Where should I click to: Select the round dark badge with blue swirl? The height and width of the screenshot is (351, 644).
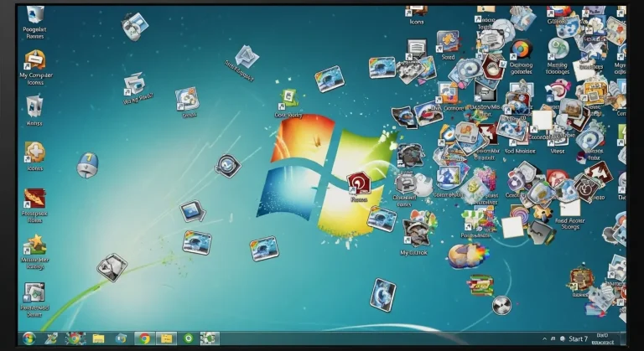point(228,166)
